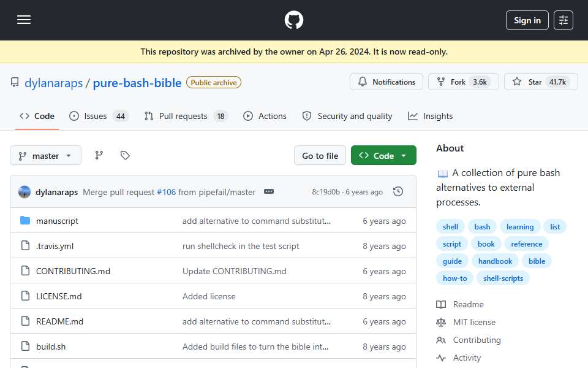The image size is (588, 368).
Task: Click the Issues count badge 44
Action: click(121, 117)
